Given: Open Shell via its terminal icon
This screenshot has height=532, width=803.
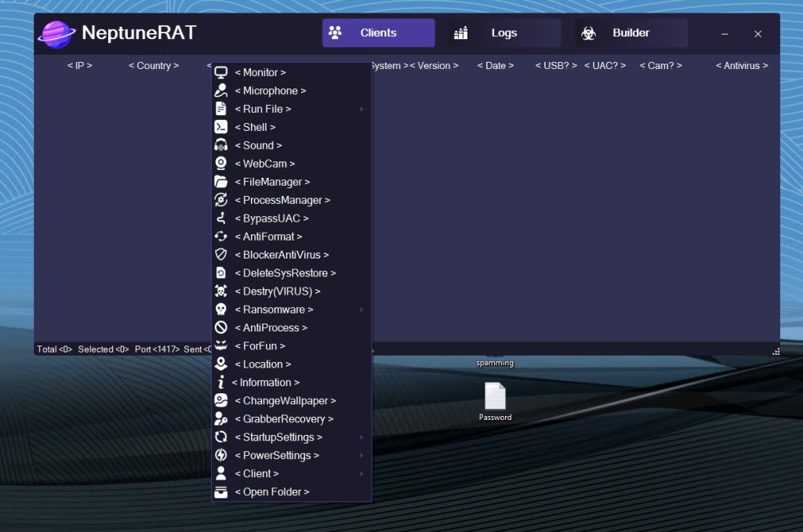Looking at the screenshot, I should [x=223, y=127].
